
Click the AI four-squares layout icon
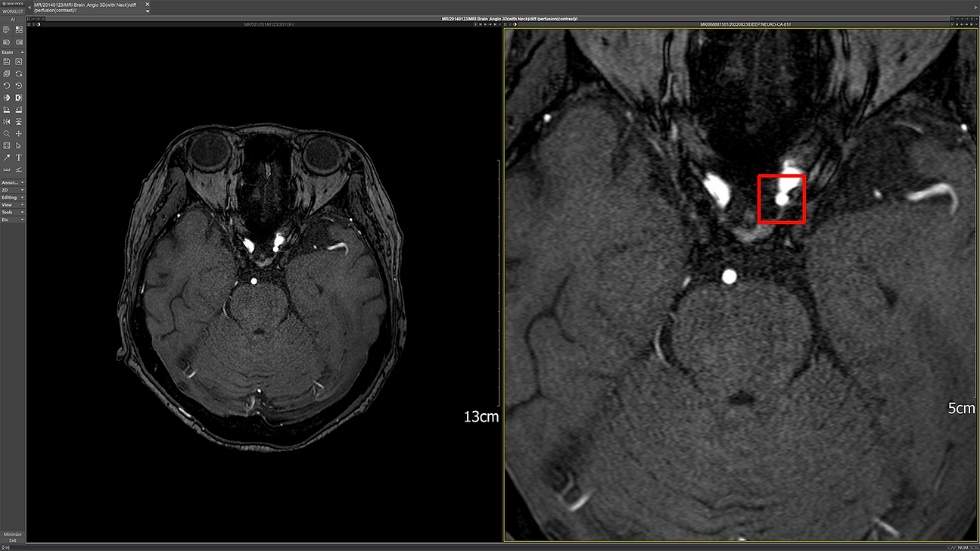point(19,30)
